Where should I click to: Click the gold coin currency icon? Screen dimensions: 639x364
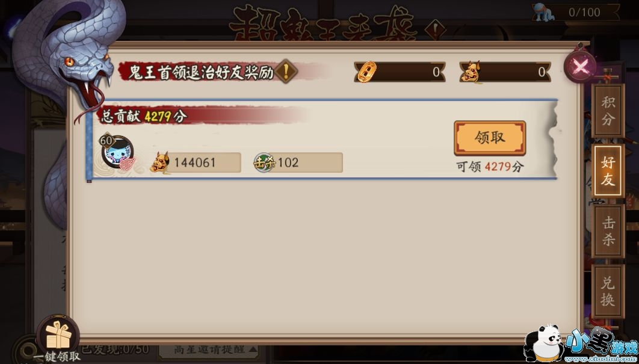366,72
